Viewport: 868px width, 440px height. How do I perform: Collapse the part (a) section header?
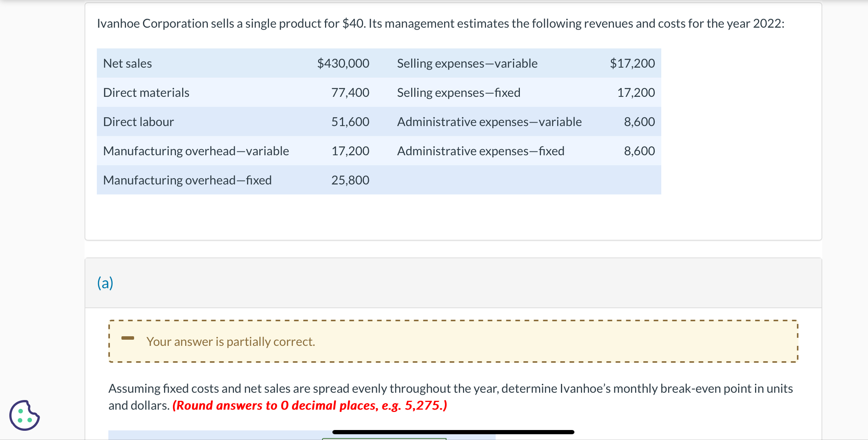105,283
